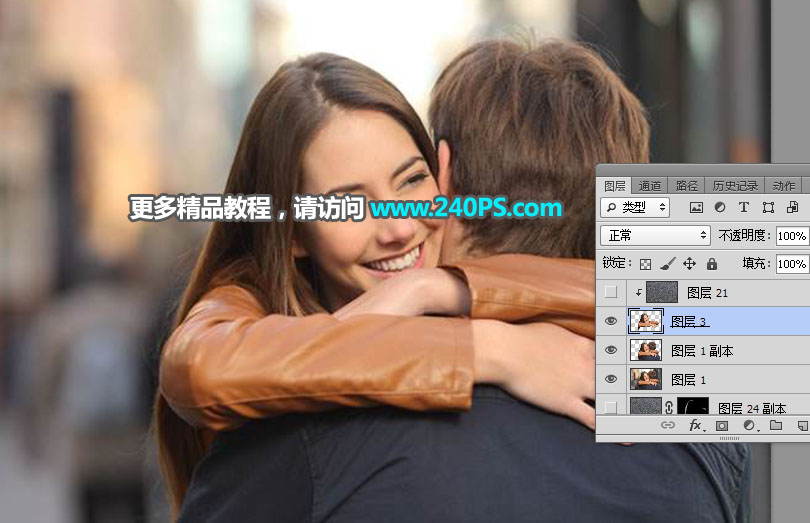Lock all padlock icon
Screen dimensions: 810x523
712,264
